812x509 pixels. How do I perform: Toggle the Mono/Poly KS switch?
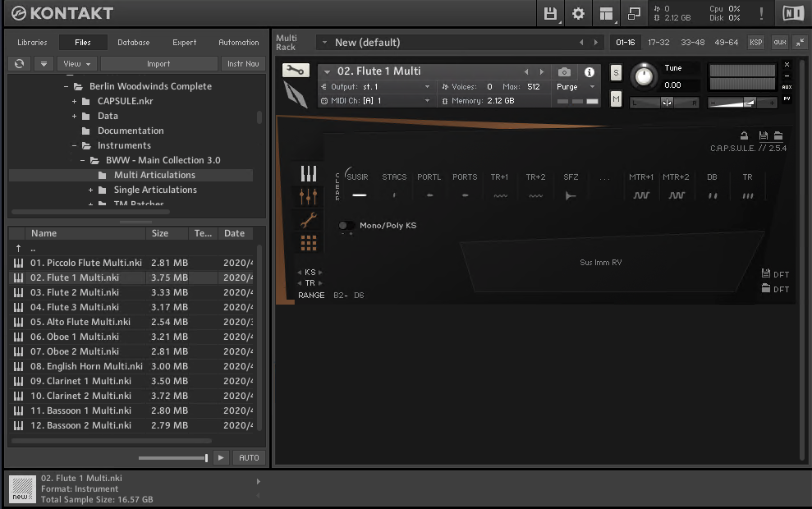[346, 225]
